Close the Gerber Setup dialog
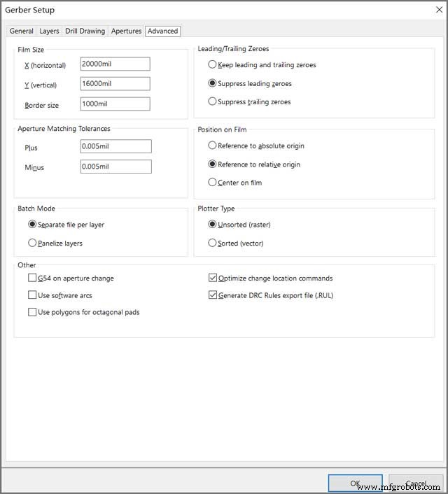This screenshot has width=448, height=494. coord(438,10)
